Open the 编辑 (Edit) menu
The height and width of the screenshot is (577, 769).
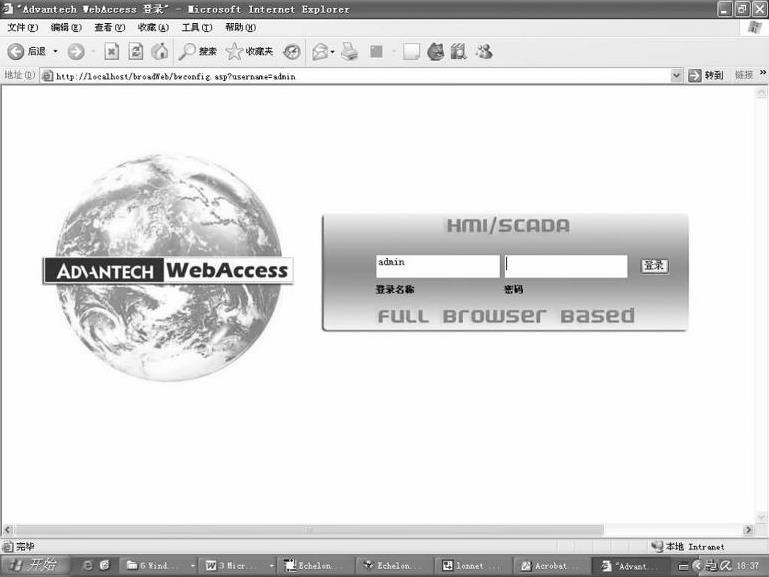click(66, 27)
